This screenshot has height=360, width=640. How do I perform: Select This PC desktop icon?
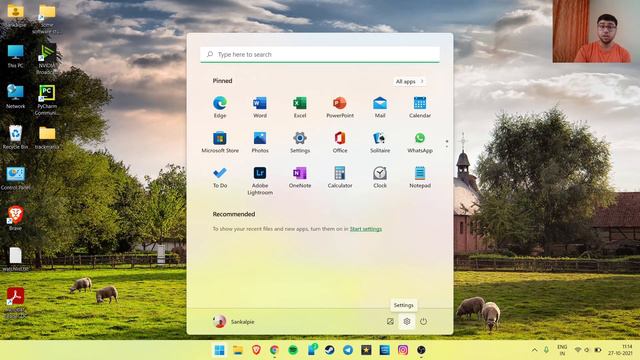point(16,56)
